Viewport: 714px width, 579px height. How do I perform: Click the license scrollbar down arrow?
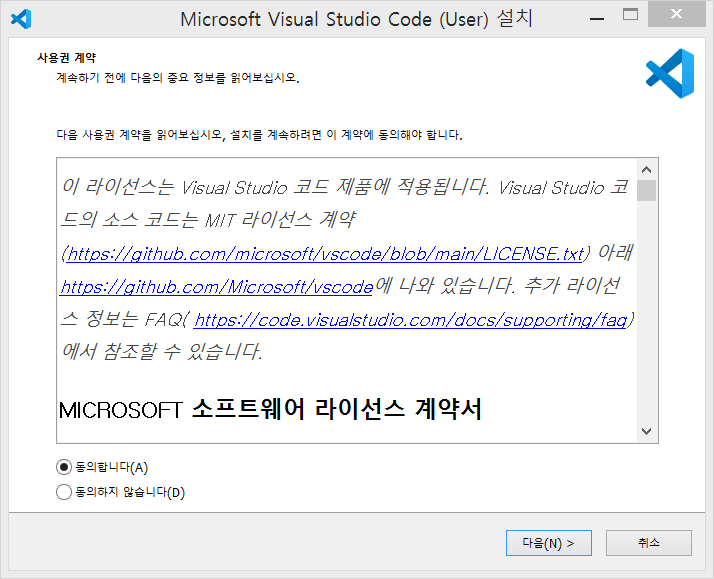coord(646,431)
